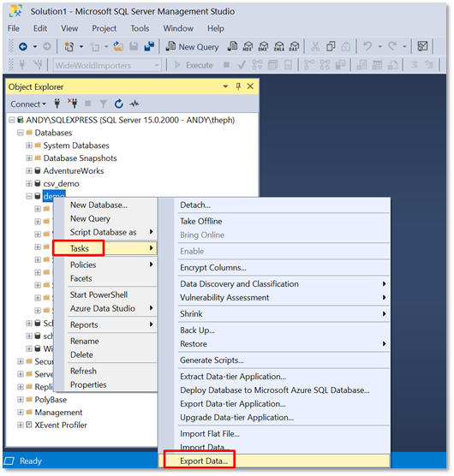
Task: Click the Activity Monitor icon in toolbar
Action: 422,46
